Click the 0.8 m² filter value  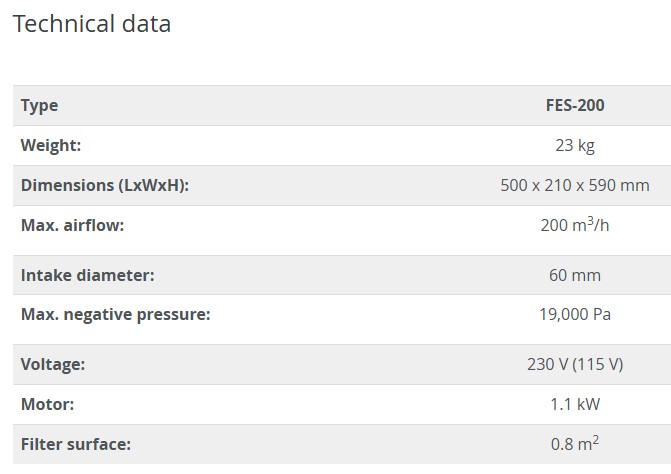point(575,444)
